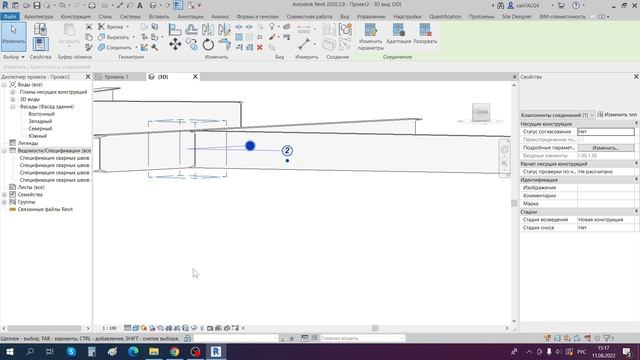This screenshot has width=640, height=360.
Task: Select the Align tool icon
Action: pyautogui.click(x=175, y=29)
